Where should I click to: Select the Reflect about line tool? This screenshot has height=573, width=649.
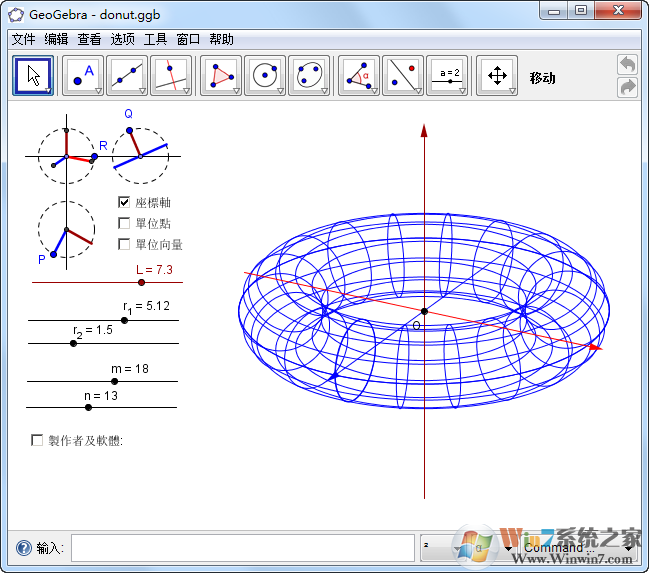[403, 76]
